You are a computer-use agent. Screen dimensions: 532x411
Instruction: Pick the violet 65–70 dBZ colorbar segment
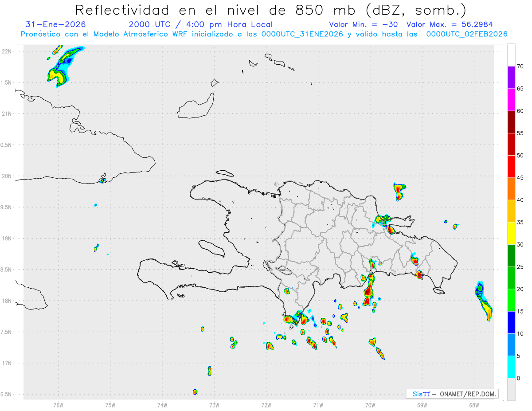tap(511, 77)
